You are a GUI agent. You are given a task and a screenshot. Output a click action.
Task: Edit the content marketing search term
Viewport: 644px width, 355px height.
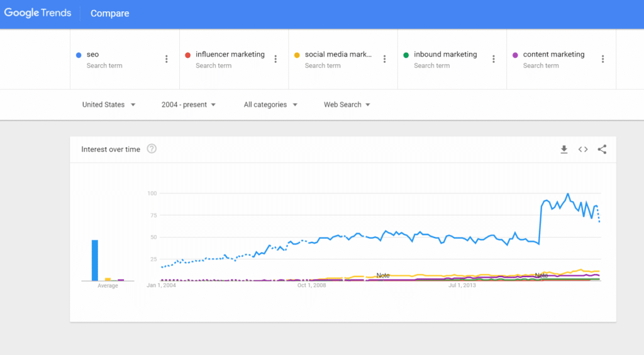coord(553,54)
